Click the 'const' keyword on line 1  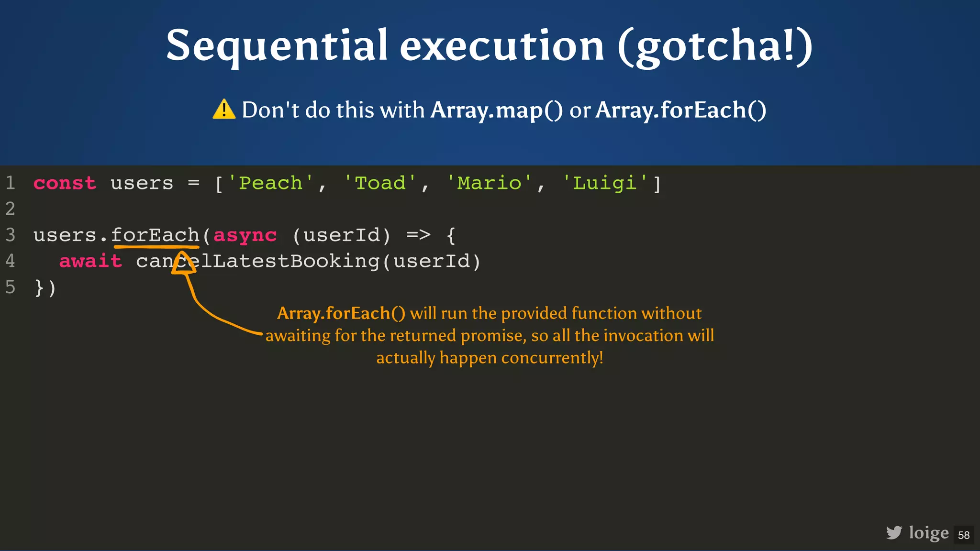click(x=65, y=183)
